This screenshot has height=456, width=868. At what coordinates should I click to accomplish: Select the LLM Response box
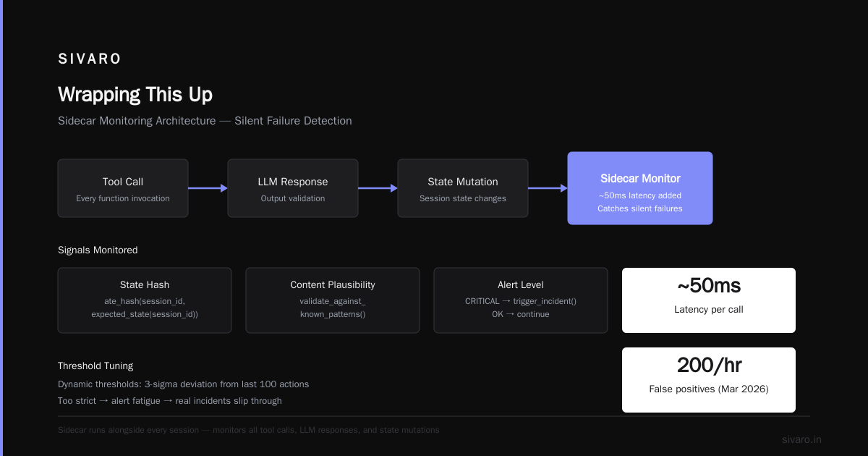tap(293, 188)
